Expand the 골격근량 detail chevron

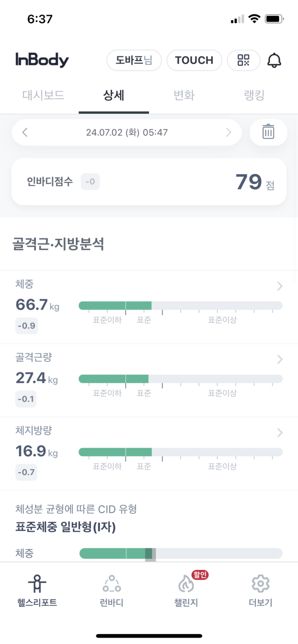click(x=280, y=359)
